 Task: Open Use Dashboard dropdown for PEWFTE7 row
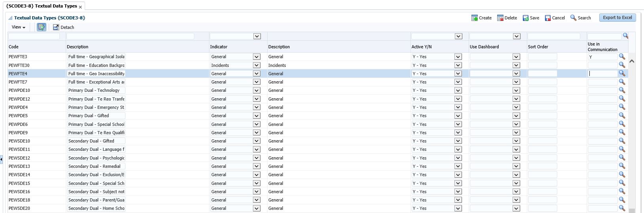516,82
